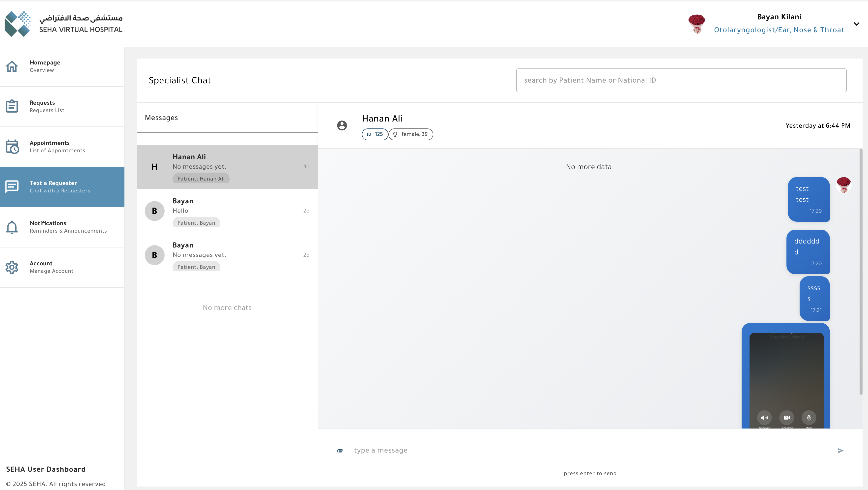Viewport: 868px width, 490px height.
Task: Click the Homepage house icon
Action: point(12,66)
